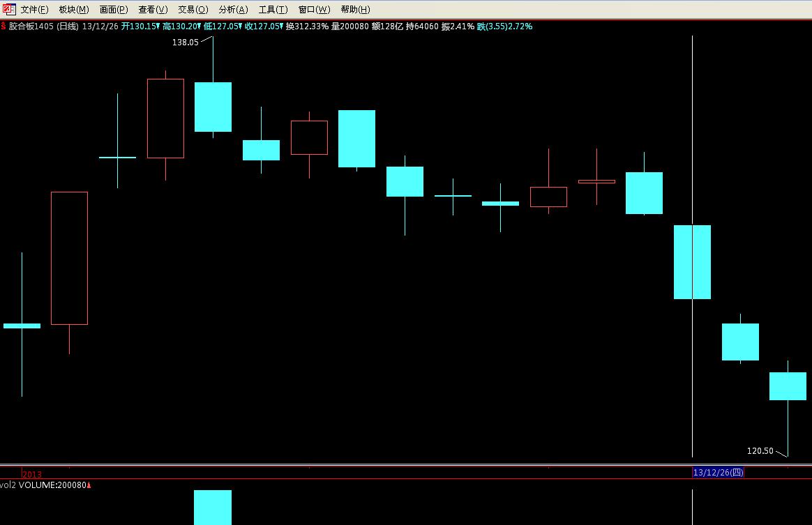This screenshot has height=525, width=812.
Task: Open the 查看(V) menu
Action: (153, 10)
